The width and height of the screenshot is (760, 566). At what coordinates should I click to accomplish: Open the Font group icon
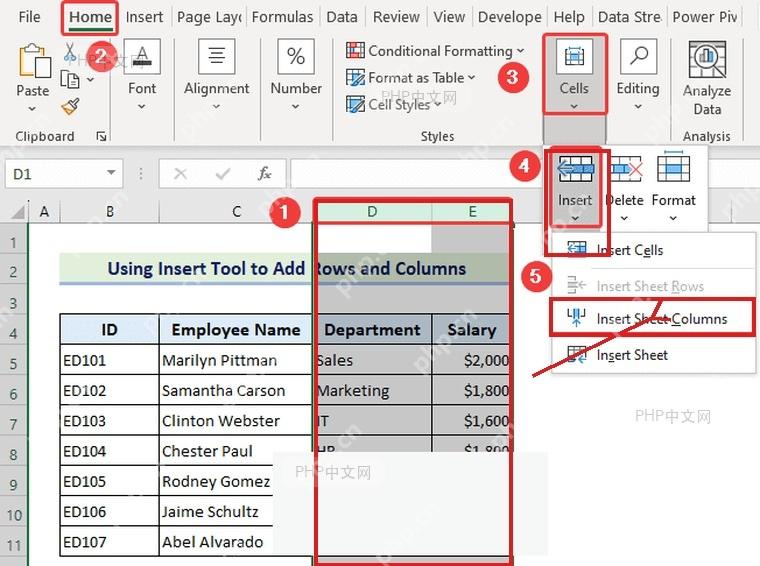click(142, 57)
